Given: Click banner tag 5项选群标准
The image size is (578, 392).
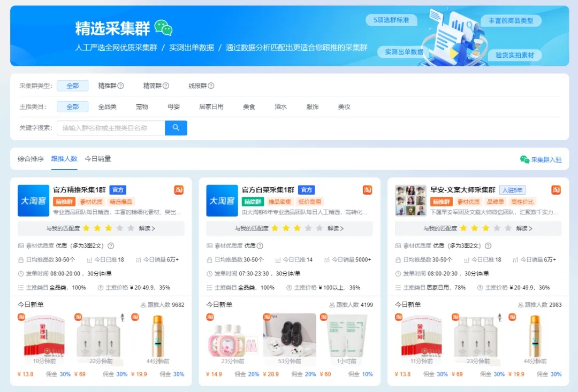Looking at the screenshot, I should tap(391, 20).
